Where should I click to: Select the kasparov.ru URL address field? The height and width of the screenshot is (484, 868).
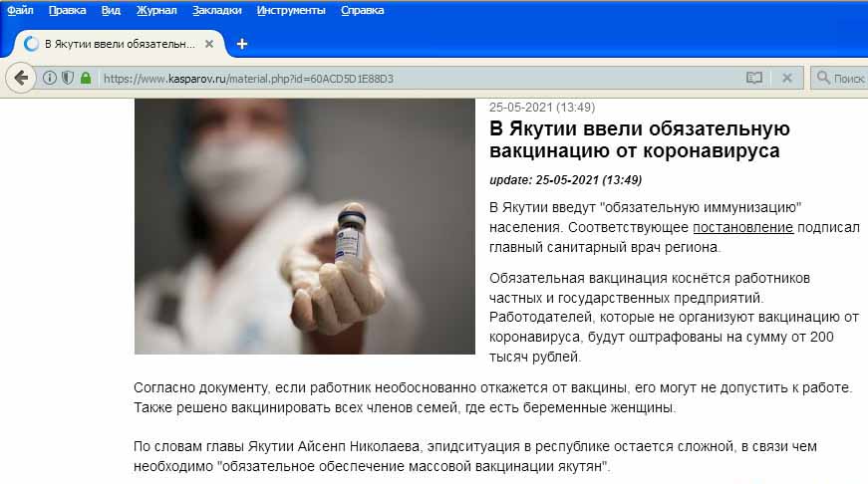pos(421,78)
